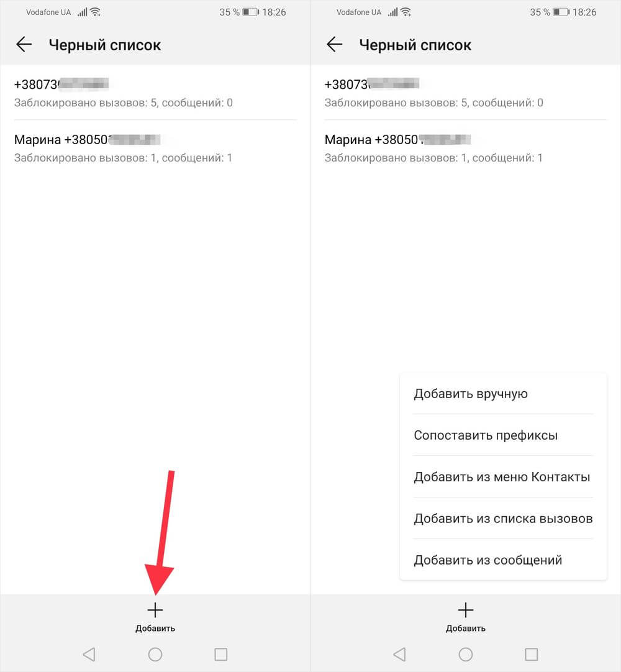Open blocked +38073 entry in right list
This screenshot has height=672, width=621.
[465, 93]
